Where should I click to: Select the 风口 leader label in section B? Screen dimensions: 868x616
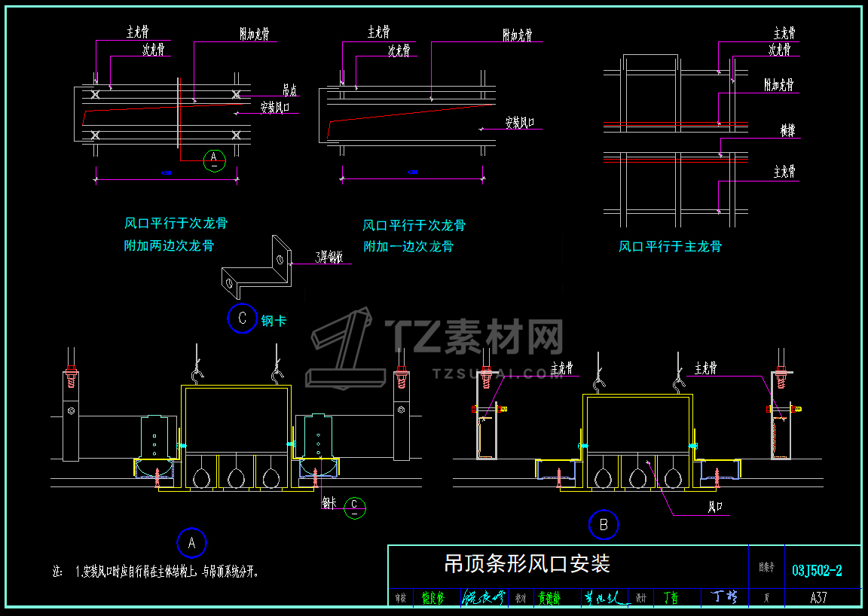(715, 506)
